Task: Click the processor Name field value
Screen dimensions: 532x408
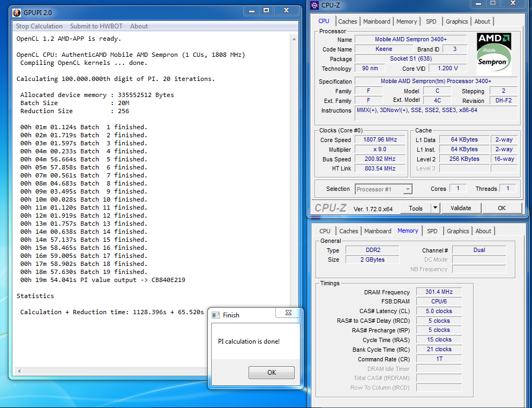Action: click(x=410, y=39)
